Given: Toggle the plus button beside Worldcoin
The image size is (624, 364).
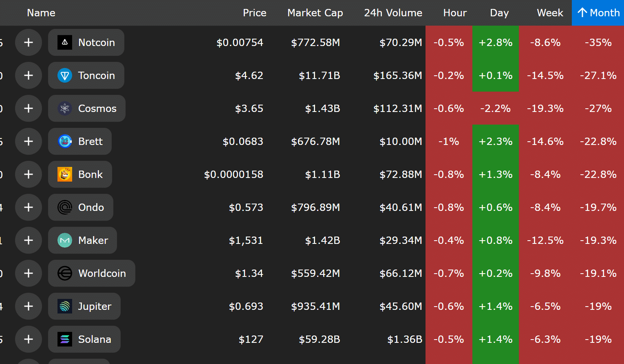Looking at the screenshot, I should (x=29, y=273).
